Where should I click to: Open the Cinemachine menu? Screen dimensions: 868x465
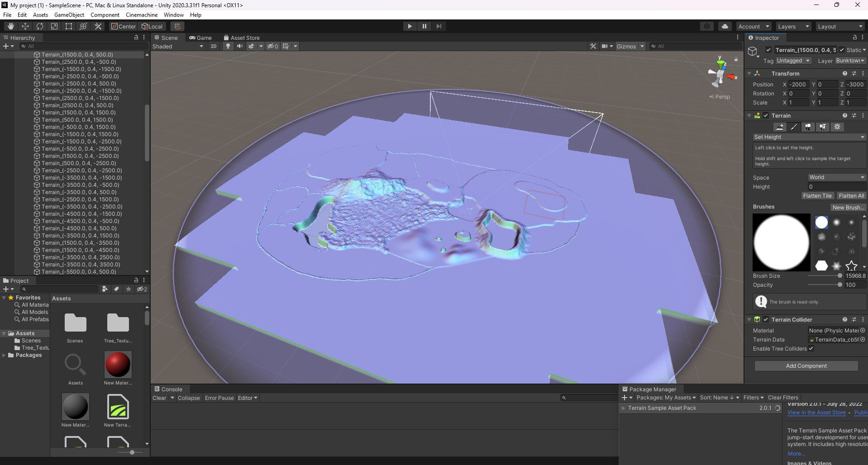[x=141, y=15]
